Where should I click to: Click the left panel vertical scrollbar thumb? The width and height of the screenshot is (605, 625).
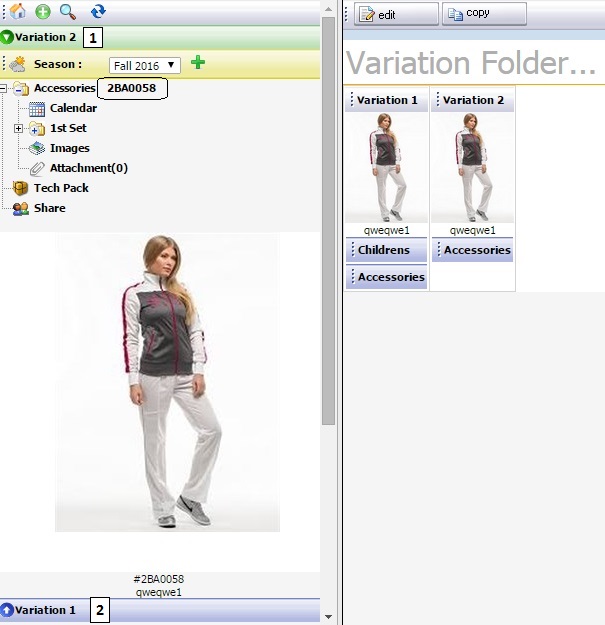[x=328, y=221]
